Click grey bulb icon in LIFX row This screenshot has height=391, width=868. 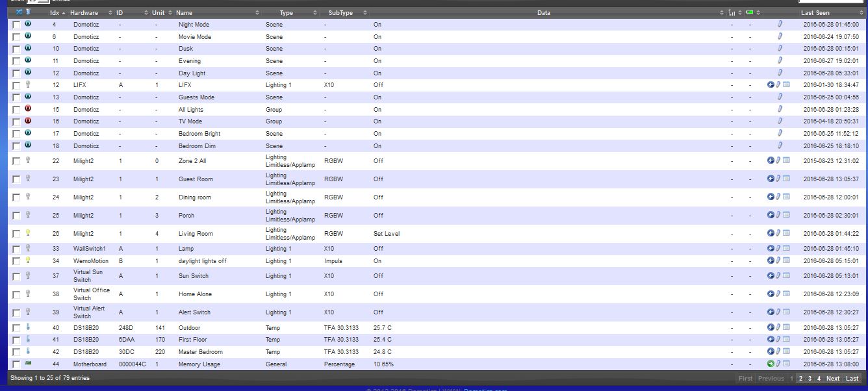(x=28, y=84)
